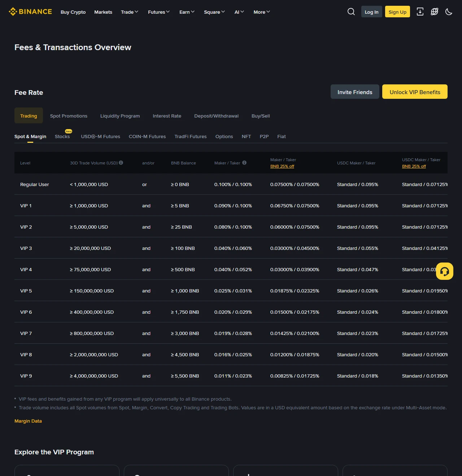Open the support headset chat icon
Image resolution: width=462 pixels, height=476 pixels.
pyautogui.click(x=445, y=271)
